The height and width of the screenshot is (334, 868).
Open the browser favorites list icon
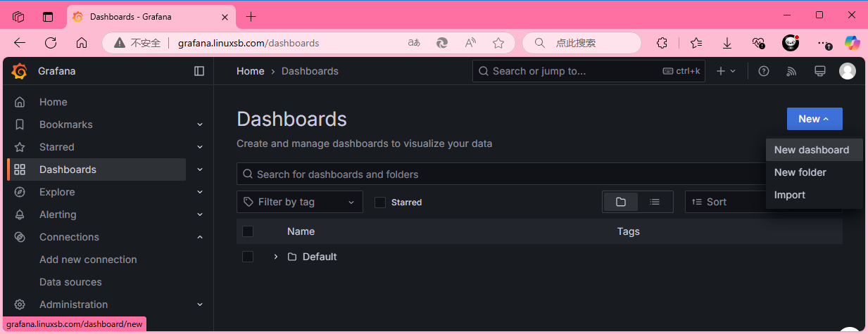[696, 43]
